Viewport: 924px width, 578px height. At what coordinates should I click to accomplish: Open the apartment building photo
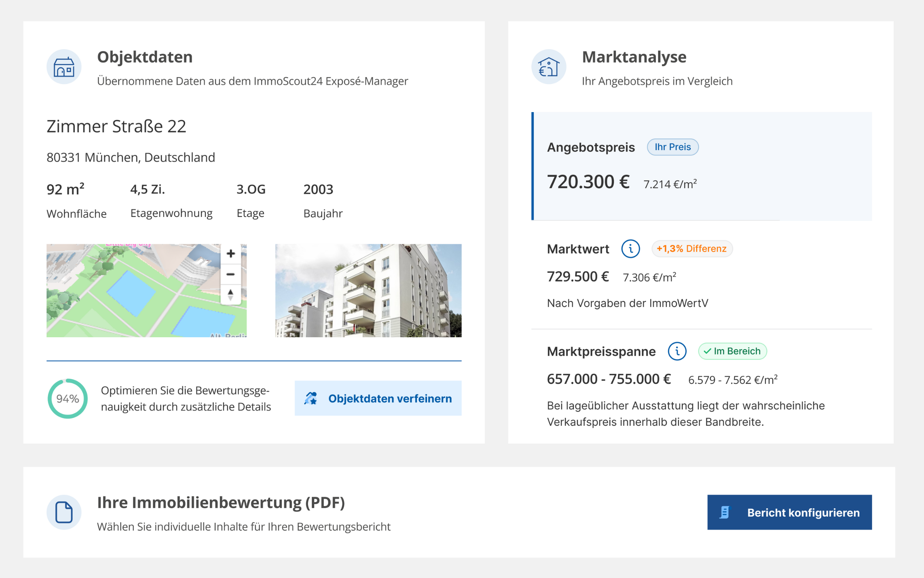point(368,291)
